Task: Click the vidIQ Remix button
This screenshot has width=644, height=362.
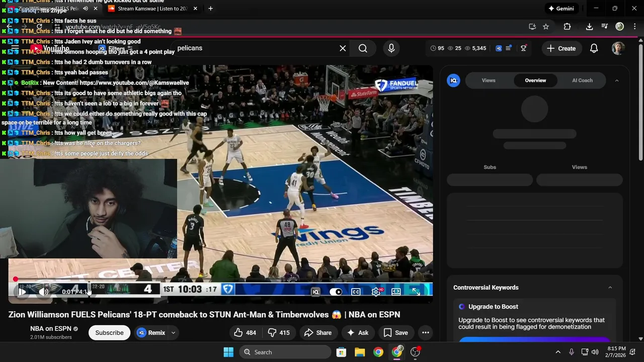Action: [151, 333]
